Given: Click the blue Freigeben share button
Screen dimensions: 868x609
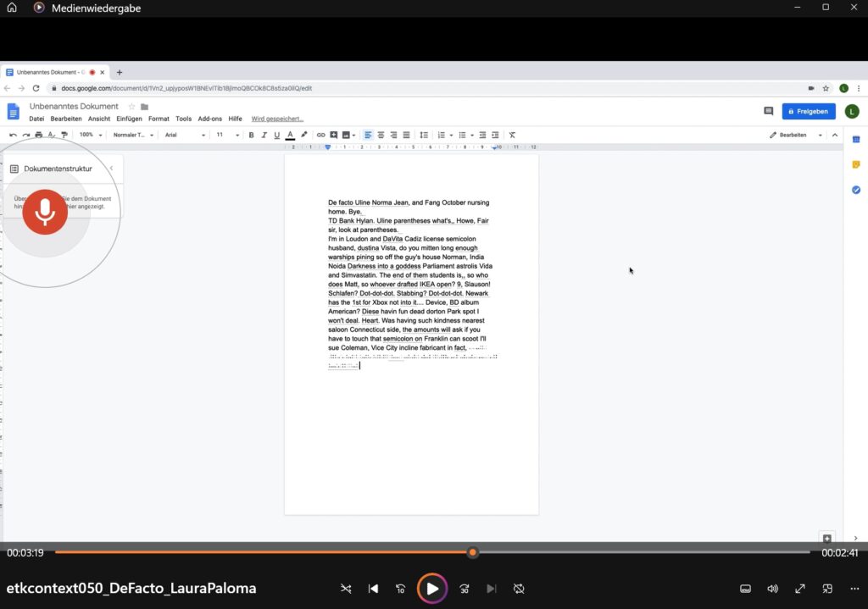Looking at the screenshot, I should click(x=809, y=111).
